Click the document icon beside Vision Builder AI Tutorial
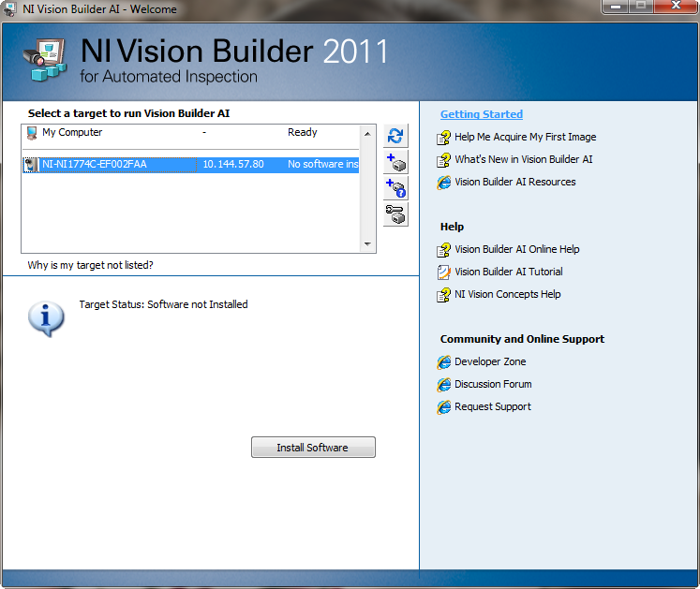The width and height of the screenshot is (700, 589). 444,272
